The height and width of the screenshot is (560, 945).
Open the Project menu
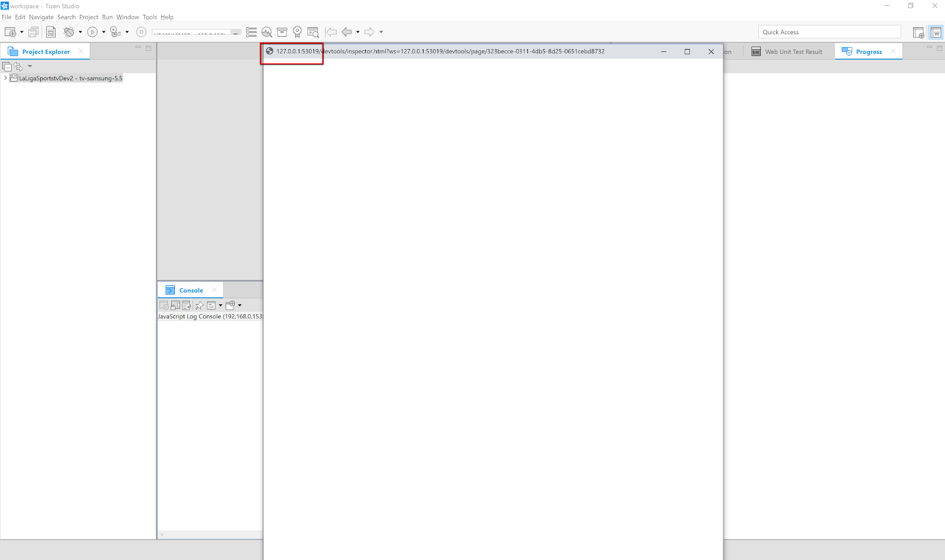[x=89, y=17]
